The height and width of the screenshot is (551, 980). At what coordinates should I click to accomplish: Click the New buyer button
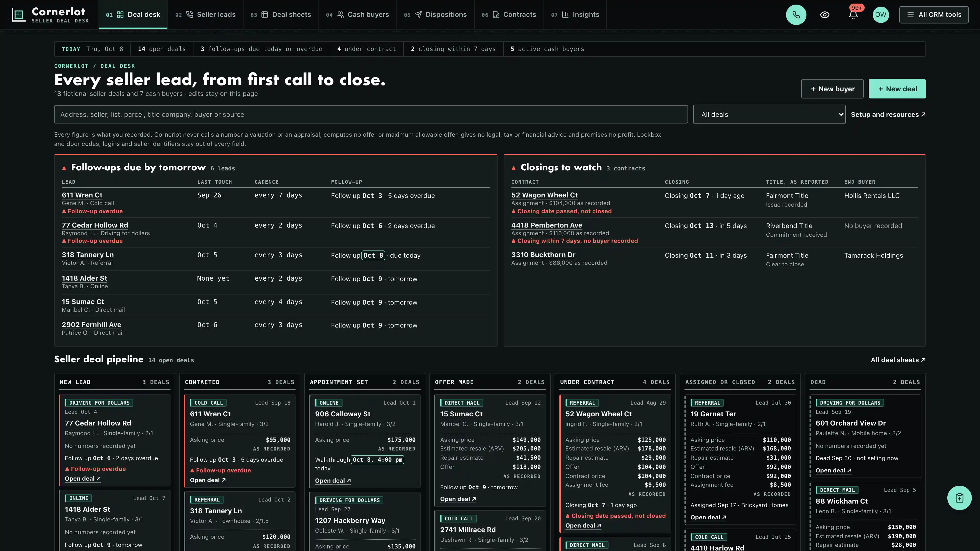click(832, 89)
